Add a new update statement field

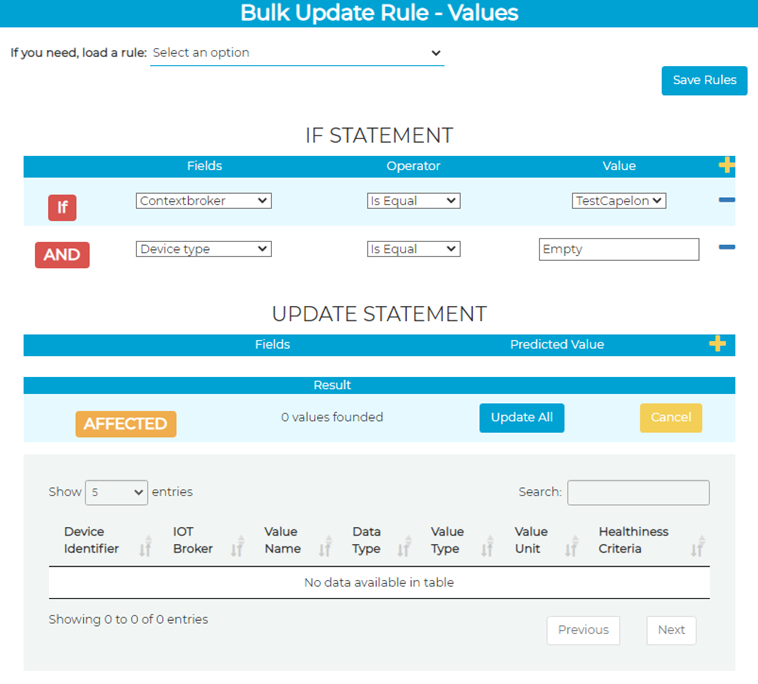pos(716,344)
